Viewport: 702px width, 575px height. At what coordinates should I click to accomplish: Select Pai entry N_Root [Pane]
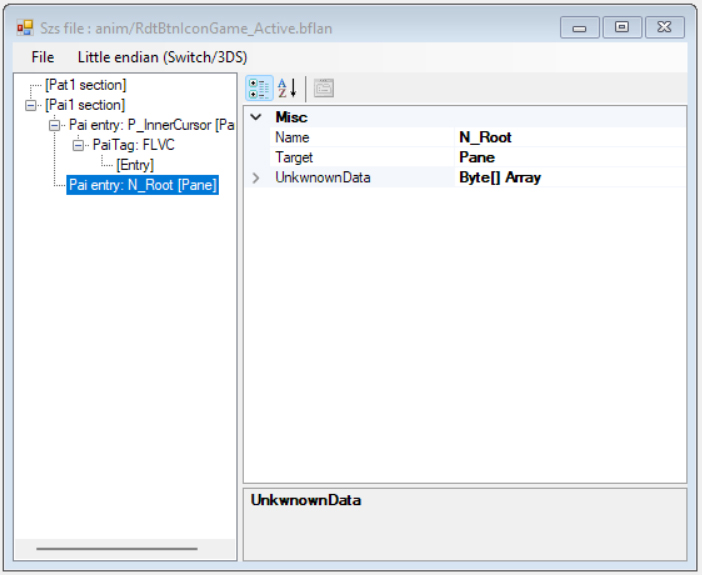tap(142, 185)
